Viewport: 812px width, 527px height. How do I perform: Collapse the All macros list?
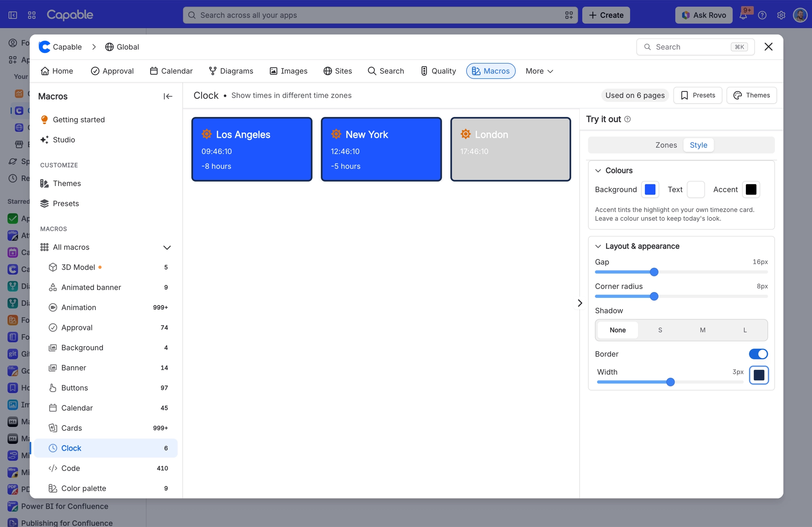[167, 247]
